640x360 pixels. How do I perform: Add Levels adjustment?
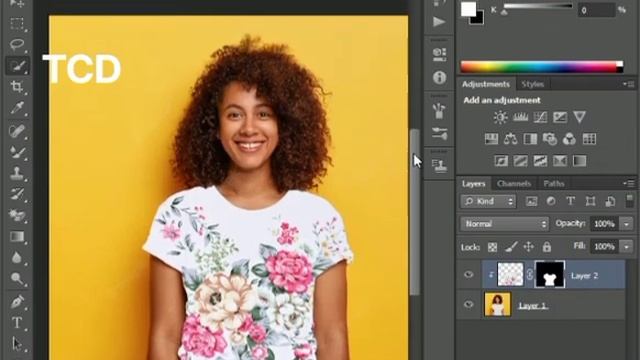click(x=520, y=118)
